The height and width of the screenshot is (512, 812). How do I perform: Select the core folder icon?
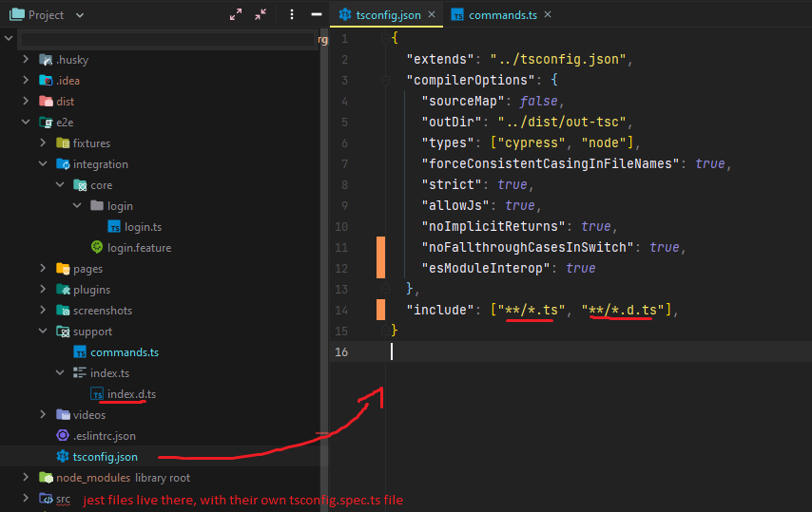[80, 185]
